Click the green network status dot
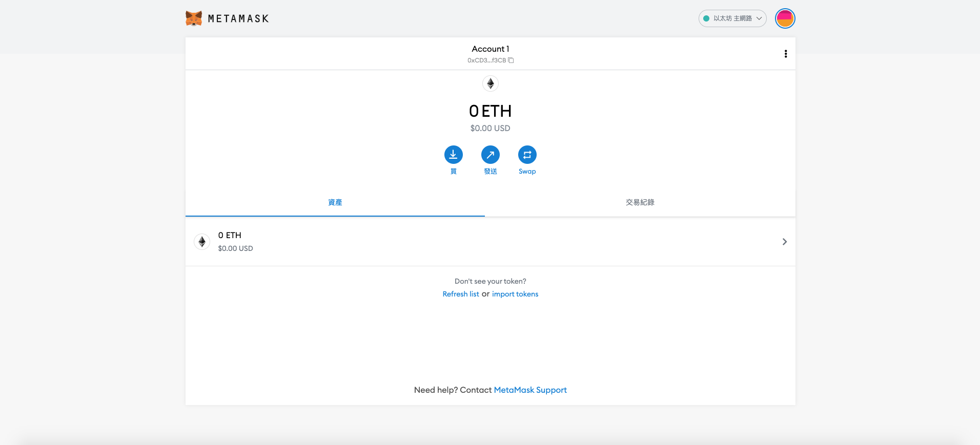This screenshot has width=980, height=445. pyautogui.click(x=706, y=18)
